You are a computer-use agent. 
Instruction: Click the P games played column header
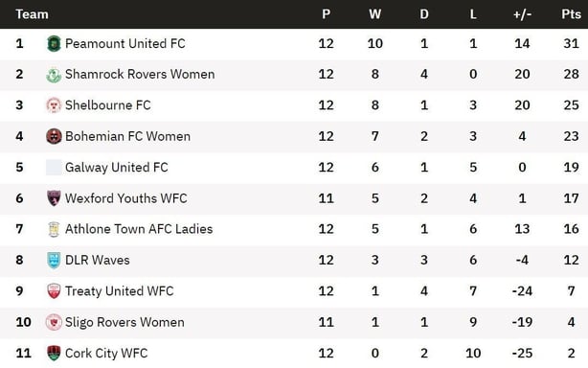point(327,14)
